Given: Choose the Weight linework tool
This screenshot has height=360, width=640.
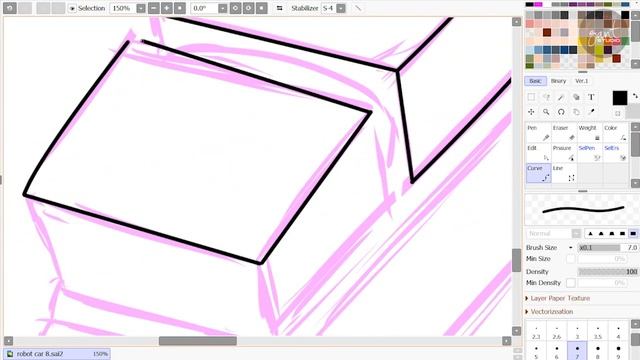Looking at the screenshot, I should 589,133.
